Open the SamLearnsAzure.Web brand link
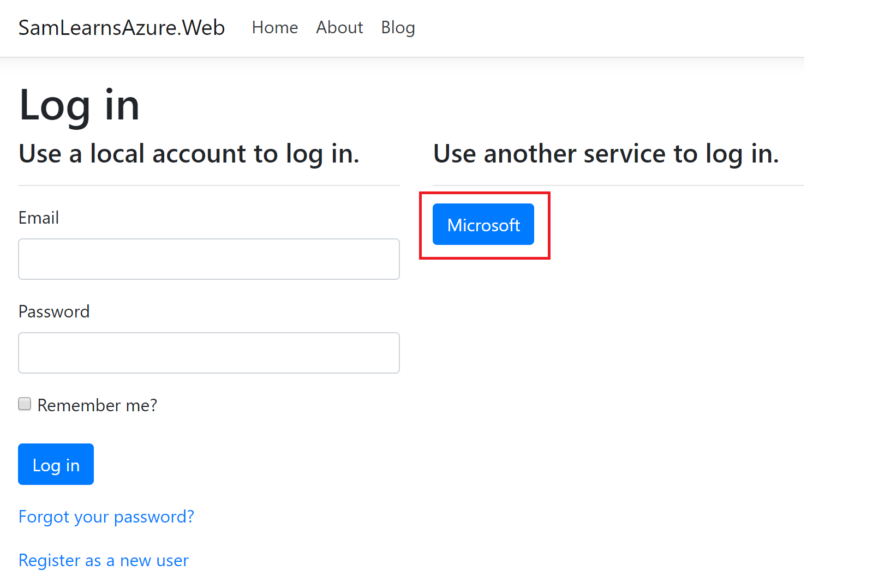 [x=121, y=28]
